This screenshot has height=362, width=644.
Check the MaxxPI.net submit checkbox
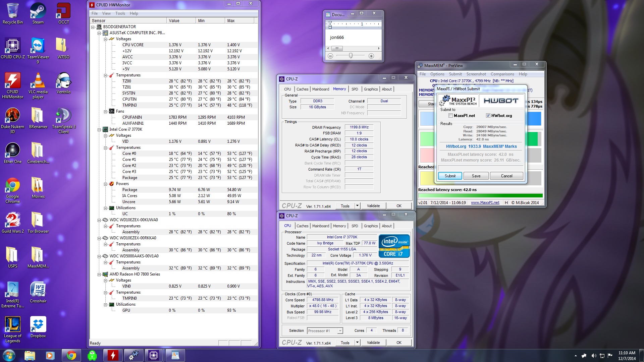pos(450,116)
